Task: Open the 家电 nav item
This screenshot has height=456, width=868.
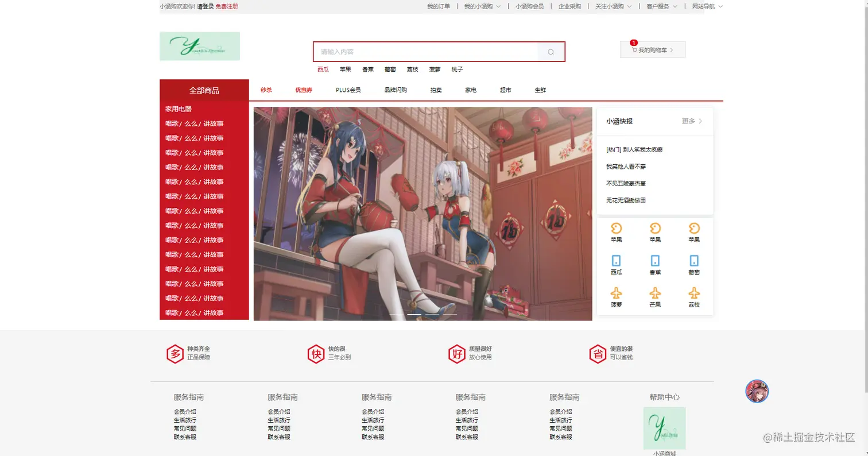Action: coord(471,90)
